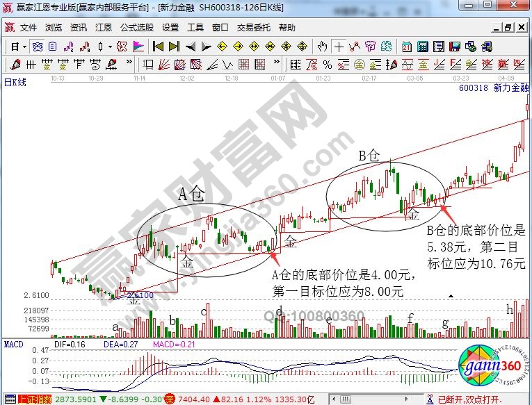The width and height of the screenshot is (532, 405).
Task: Open the 交易委托 menu
Action: click(254, 28)
